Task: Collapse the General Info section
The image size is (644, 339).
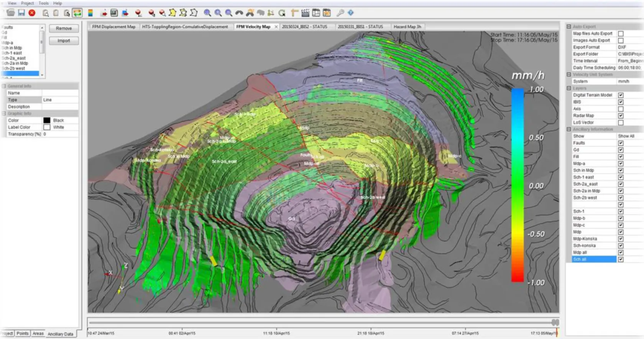Action: (x=4, y=86)
